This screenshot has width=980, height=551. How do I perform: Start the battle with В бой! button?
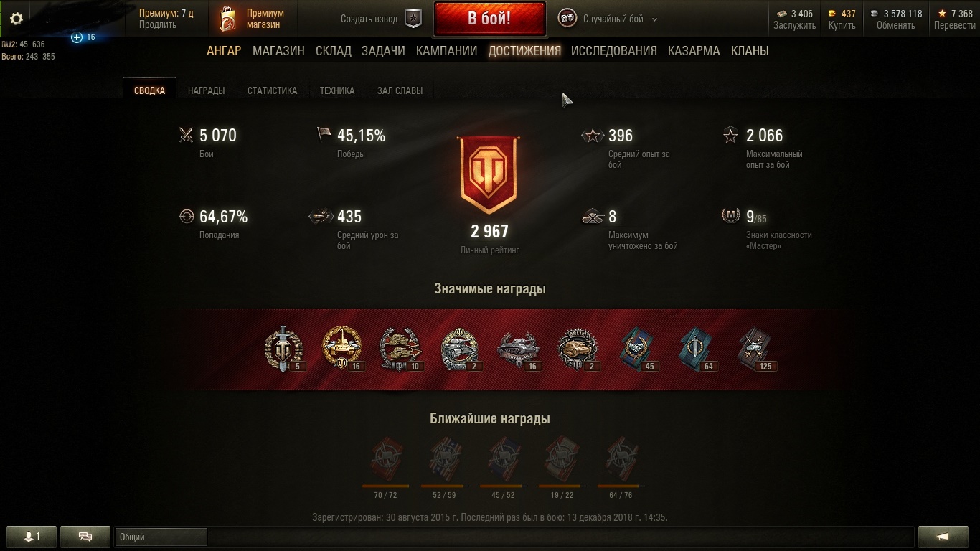[x=489, y=19]
